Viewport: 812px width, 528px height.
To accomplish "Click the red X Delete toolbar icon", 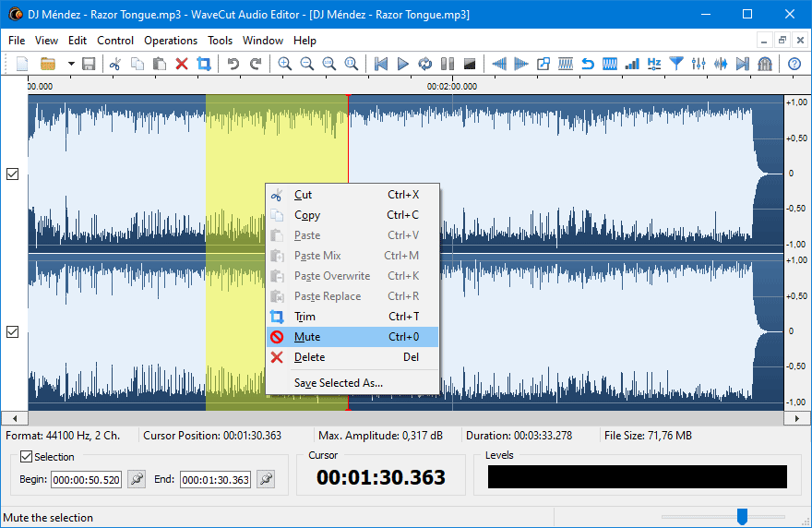I will [x=182, y=64].
